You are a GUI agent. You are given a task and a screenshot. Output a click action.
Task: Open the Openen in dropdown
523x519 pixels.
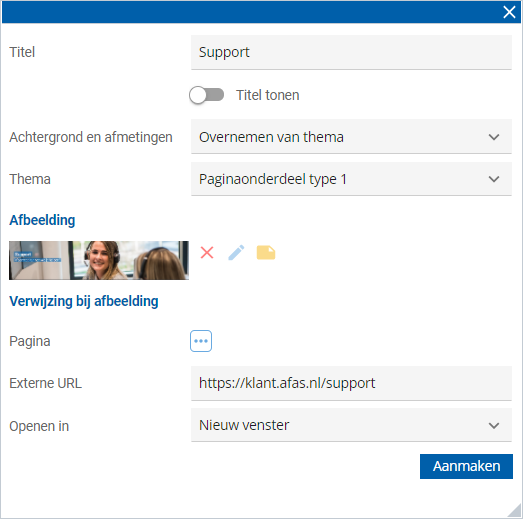[x=351, y=425]
